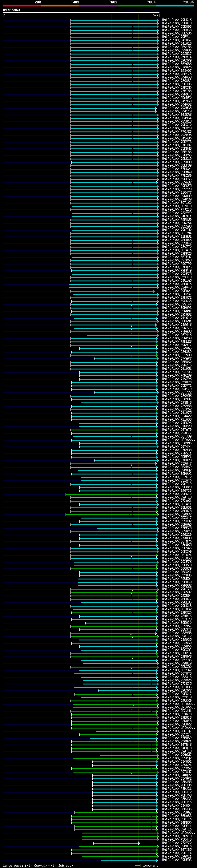The height and width of the screenshot is (868, 197).
Task: Click on UniRef100_Q41616
Action: [177, 43]
